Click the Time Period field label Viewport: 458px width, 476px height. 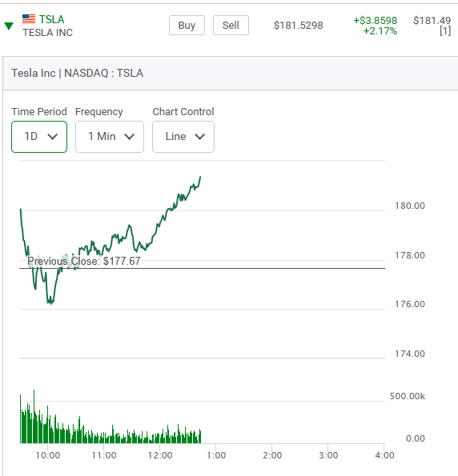tap(39, 112)
